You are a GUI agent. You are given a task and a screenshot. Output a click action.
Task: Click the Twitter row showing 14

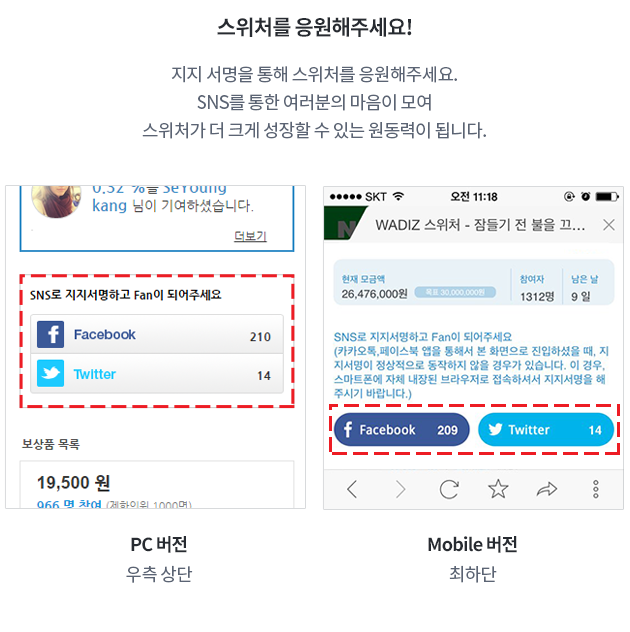[157, 374]
